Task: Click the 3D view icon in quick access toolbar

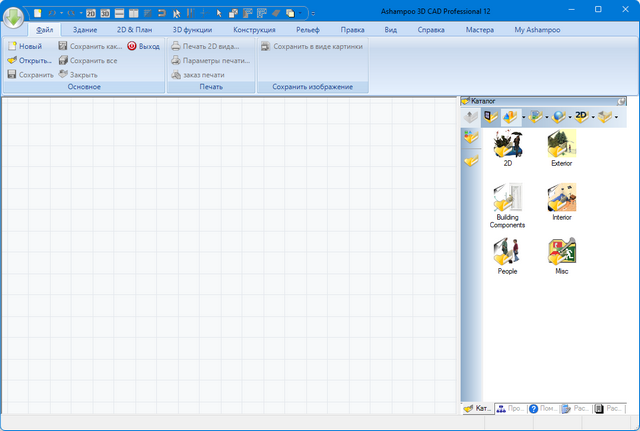Action: pos(104,13)
